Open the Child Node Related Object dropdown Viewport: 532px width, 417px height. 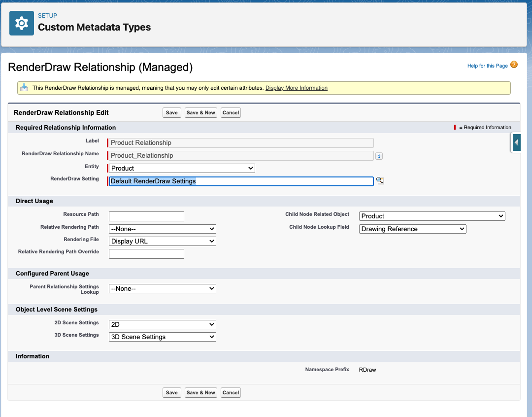(432, 216)
